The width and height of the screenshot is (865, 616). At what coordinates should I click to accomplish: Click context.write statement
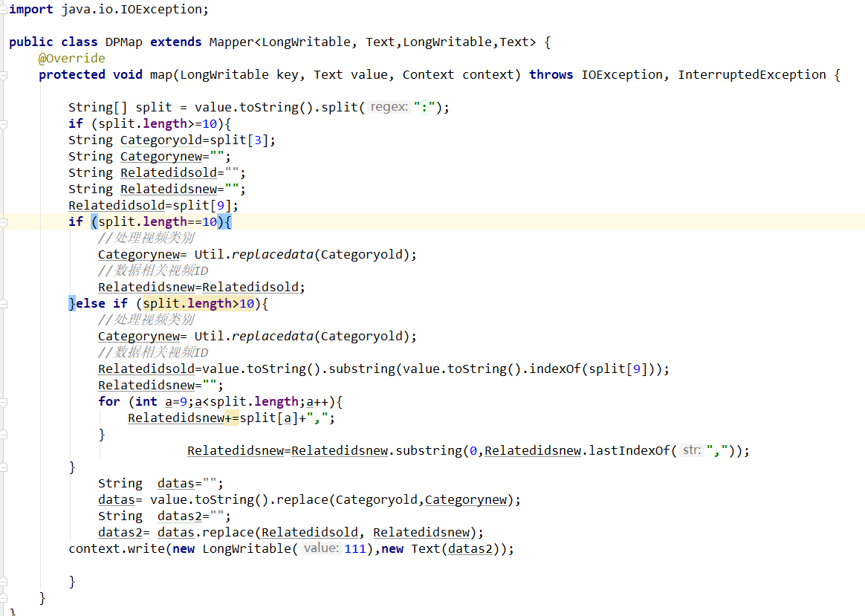pos(291,548)
